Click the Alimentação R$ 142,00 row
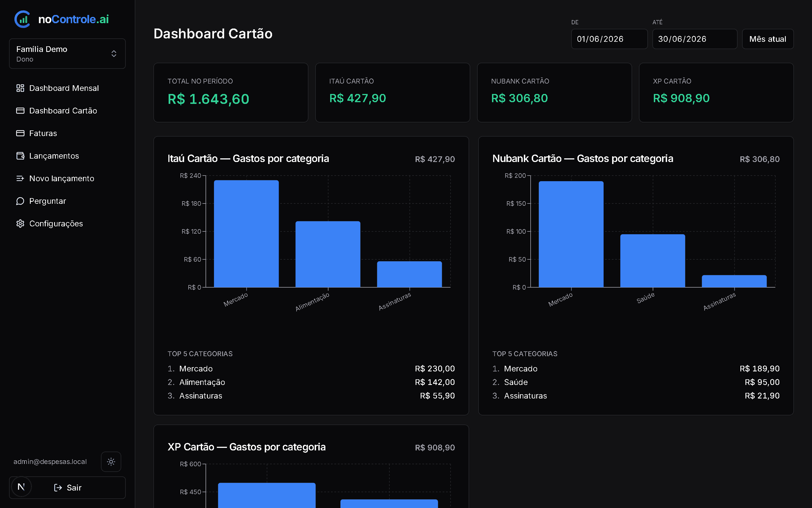 tap(311, 382)
